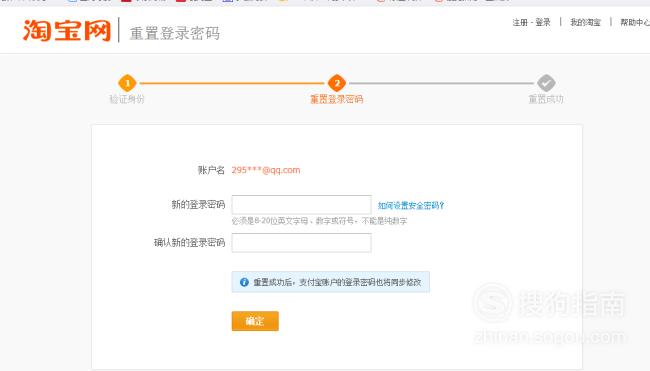
Task: Focus the 确认新的登录密码 input field
Action: click(301, 243)
